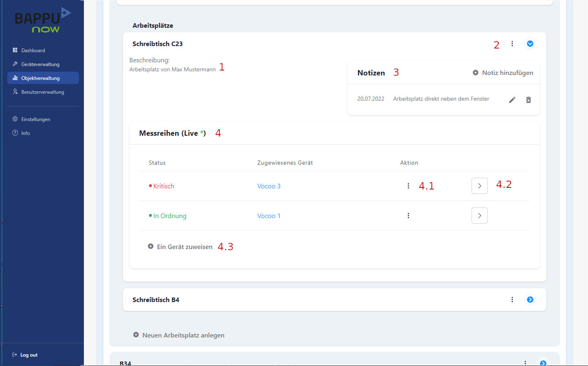Click the Arbeitsplätze section heading
This screenshot has width=588, height=366.
(153, 25)
